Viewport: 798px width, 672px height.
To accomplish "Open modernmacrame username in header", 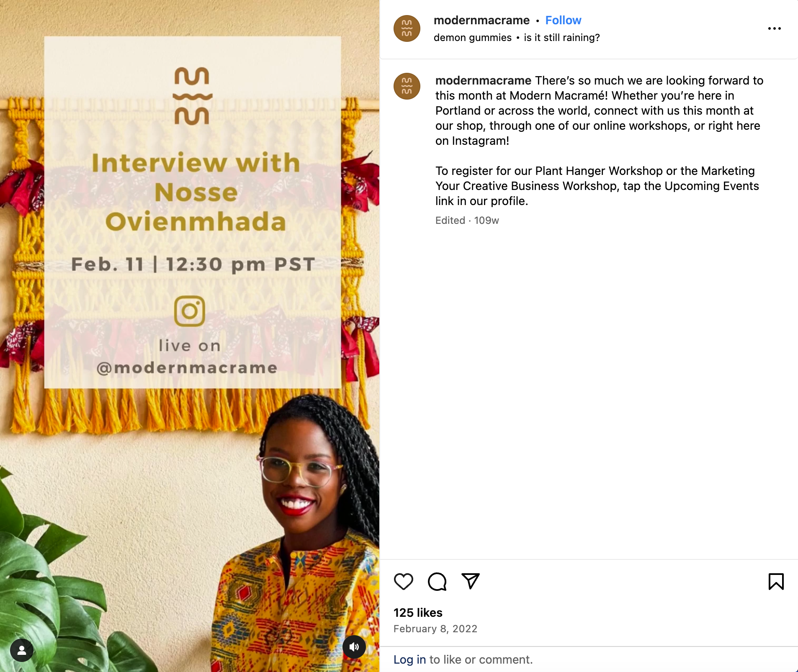I will (x=481, y=20).
